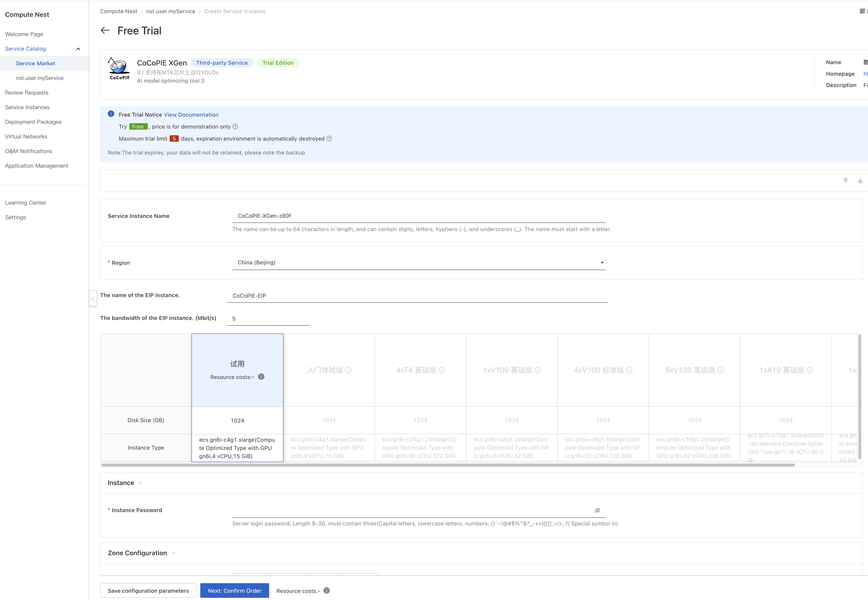The width and height of the screenshot is (868, 600).
Task: Click the EIP bandwidth field
Action: tap(268, 318)
